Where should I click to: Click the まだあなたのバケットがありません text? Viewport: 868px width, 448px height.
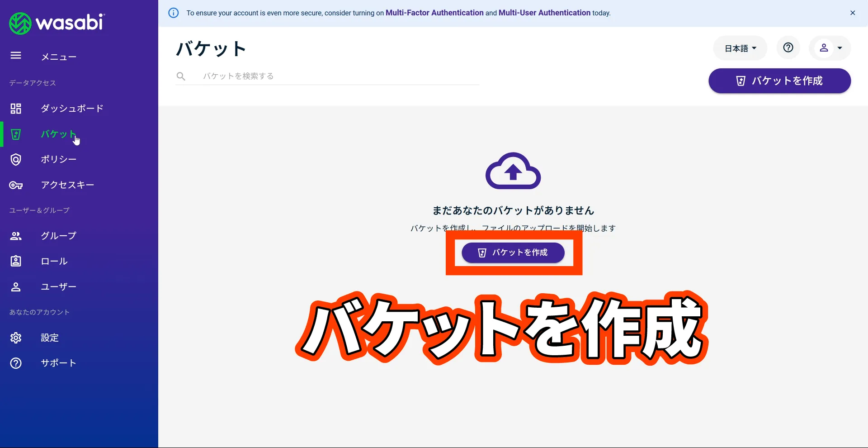[513, 210]
